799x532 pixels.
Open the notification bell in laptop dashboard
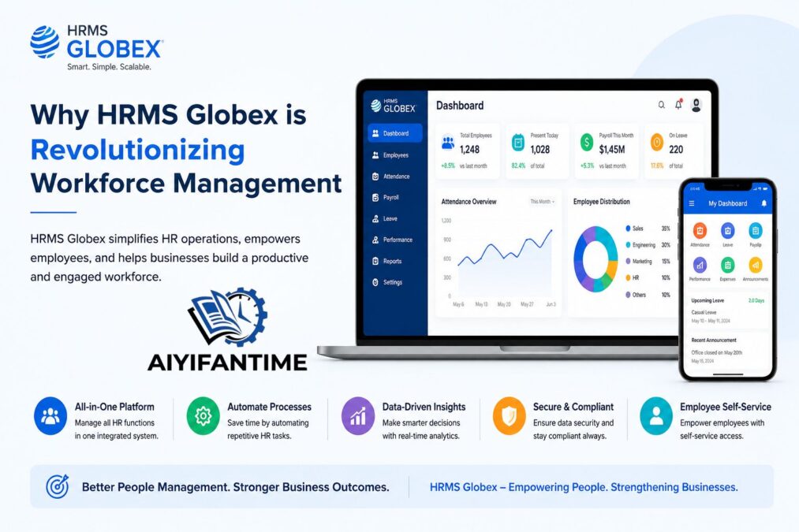[x=678, y=104]
